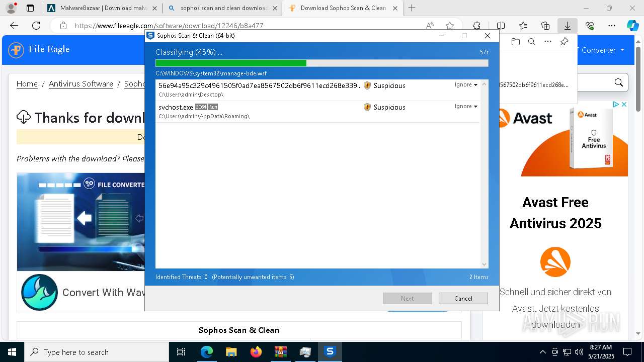The height and width of the screenshot is (362, 644).
Task: Open the Favorites list icon
Action: (523, 26)
